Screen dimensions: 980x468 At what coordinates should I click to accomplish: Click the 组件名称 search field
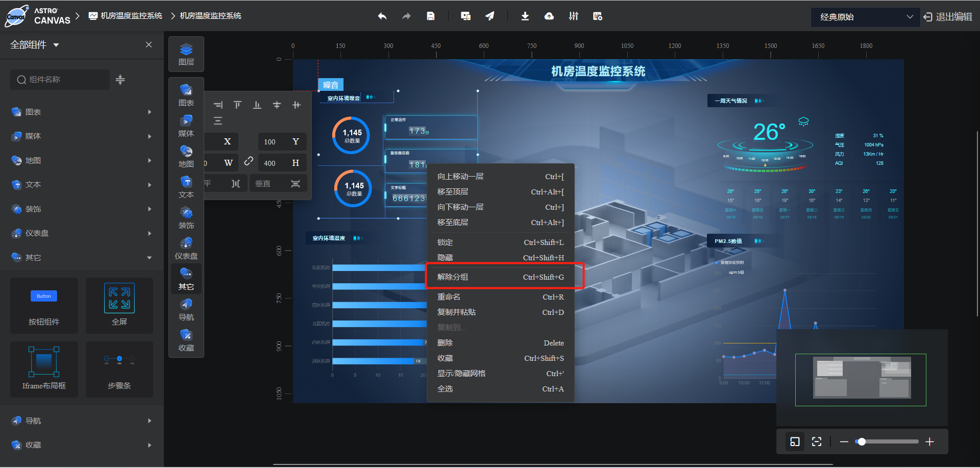coord(60,80)
